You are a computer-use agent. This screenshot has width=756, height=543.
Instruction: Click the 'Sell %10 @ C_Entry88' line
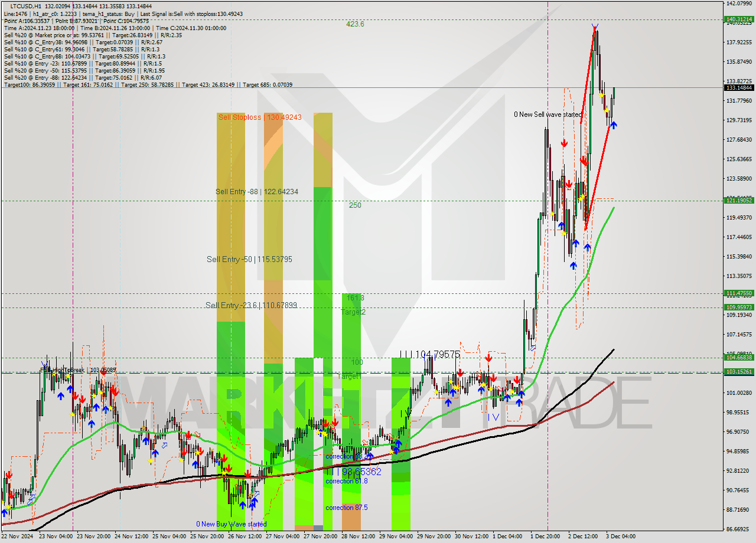pos(84,56)
